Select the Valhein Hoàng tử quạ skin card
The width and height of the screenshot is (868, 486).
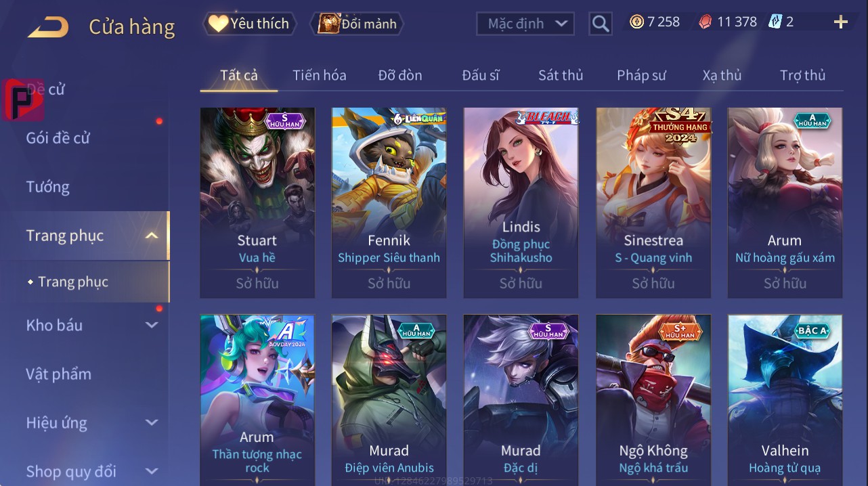click(785, 399)
